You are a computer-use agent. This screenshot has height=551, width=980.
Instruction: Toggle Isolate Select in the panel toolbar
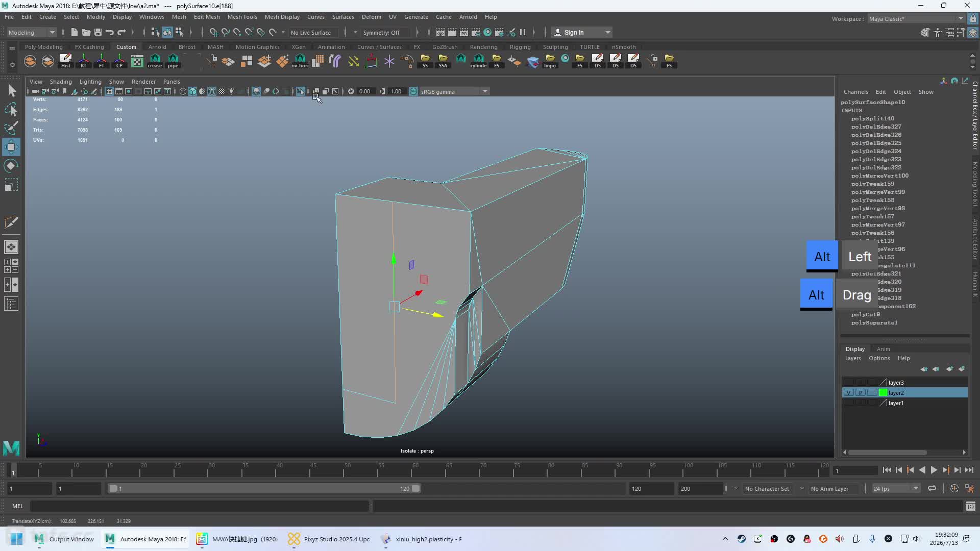point(301,92)
